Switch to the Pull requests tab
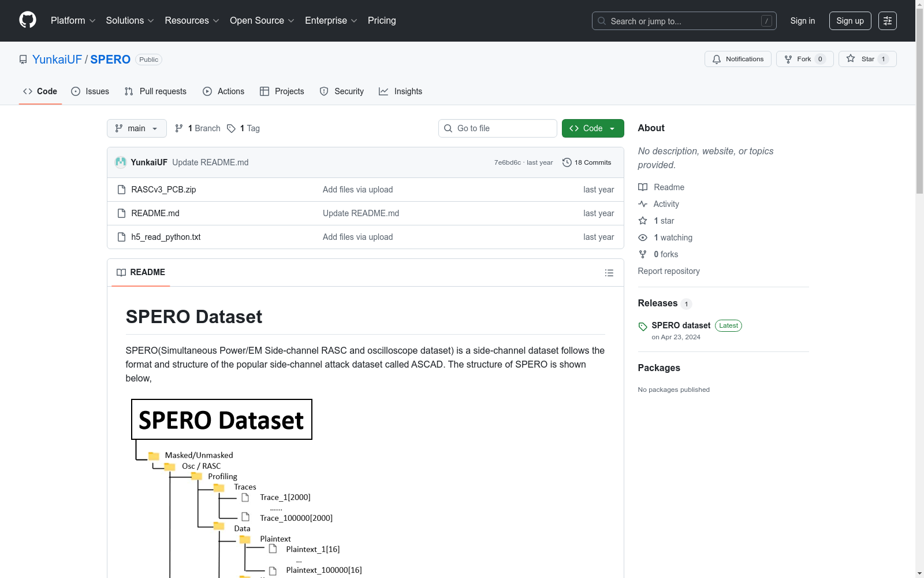Image resolution: width=924 pixels, height=578 pixels. (x=155, y=91)
